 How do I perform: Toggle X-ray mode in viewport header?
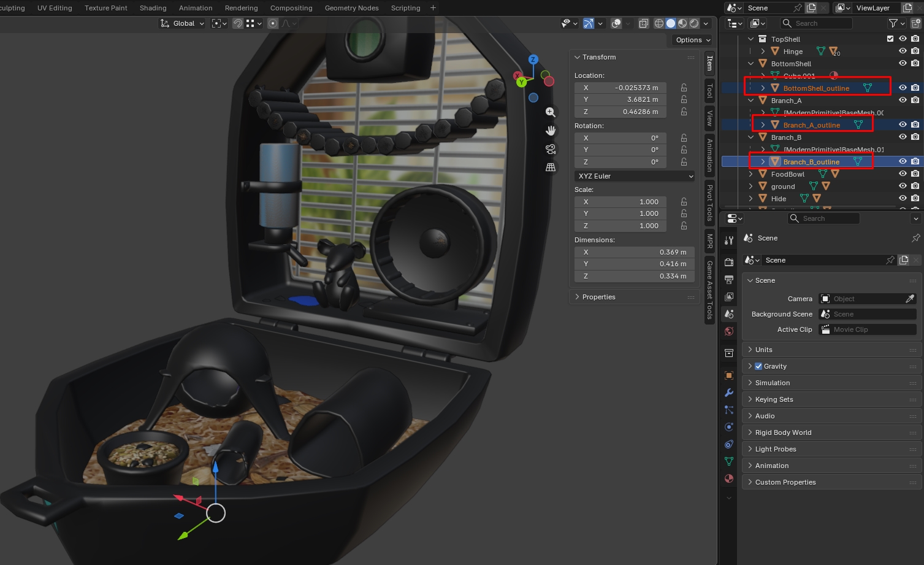[644, 23]
